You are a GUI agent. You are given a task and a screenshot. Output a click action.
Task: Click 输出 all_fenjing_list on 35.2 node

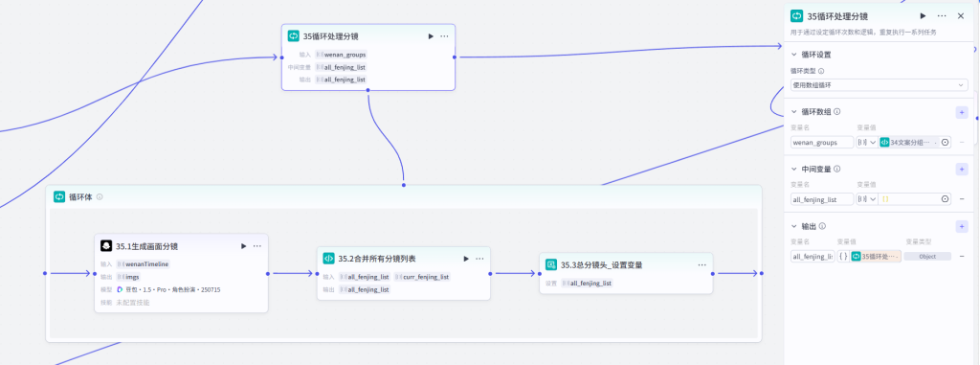coord(365,289)
